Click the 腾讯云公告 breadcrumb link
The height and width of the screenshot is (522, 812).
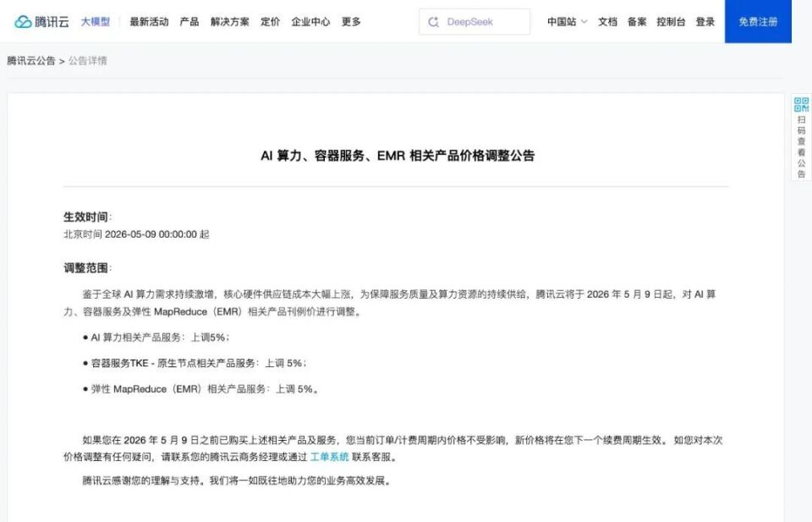pos(32,60)
